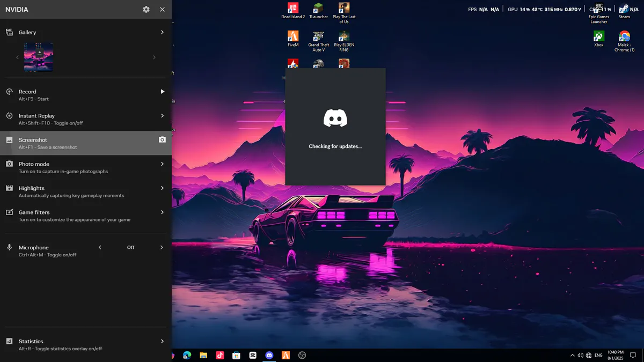Select Xbox desktop shortcut
This screenshot has width=644, height=362.
599,39
